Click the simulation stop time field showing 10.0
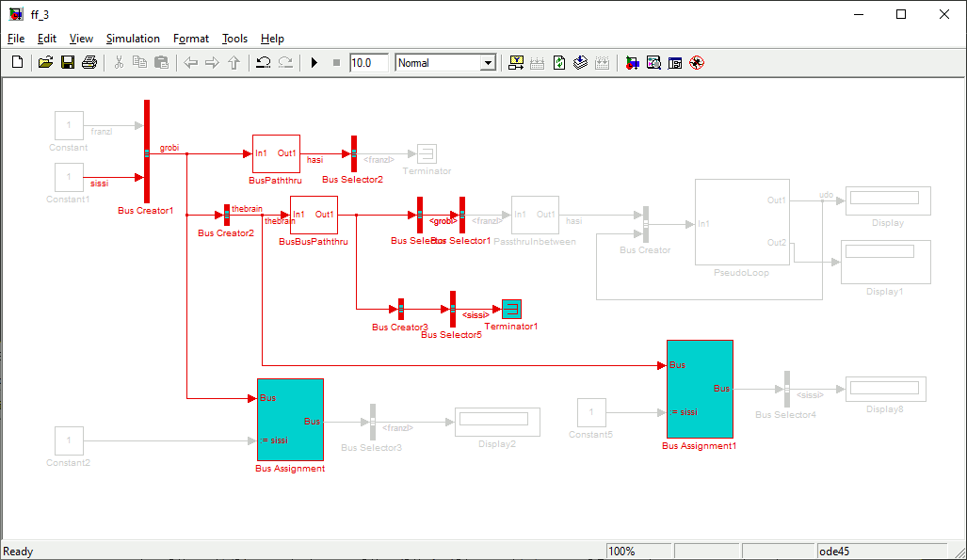The height and width of the screenshot is (560, 967). pos(369,62)
